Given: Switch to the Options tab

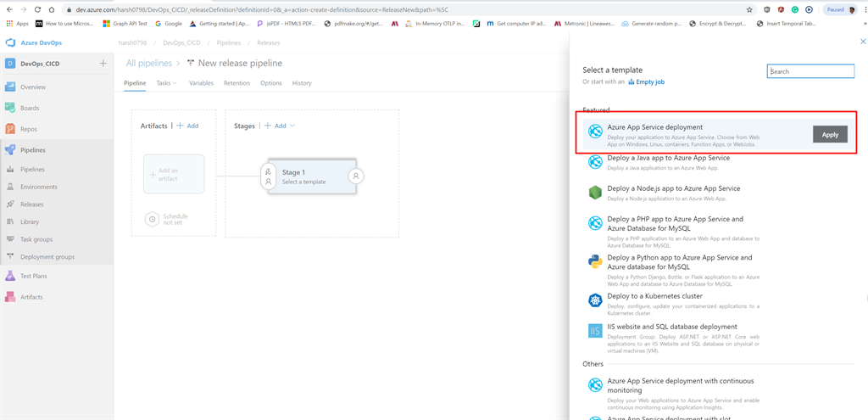Looking at the screenshot, I should coord(271,83).
